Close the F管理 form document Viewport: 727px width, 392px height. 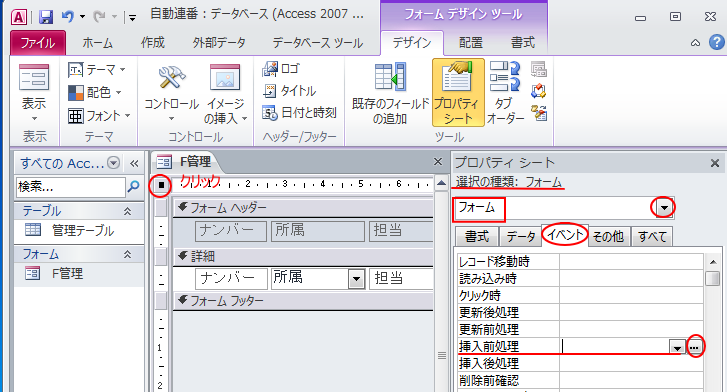[438, 161]
